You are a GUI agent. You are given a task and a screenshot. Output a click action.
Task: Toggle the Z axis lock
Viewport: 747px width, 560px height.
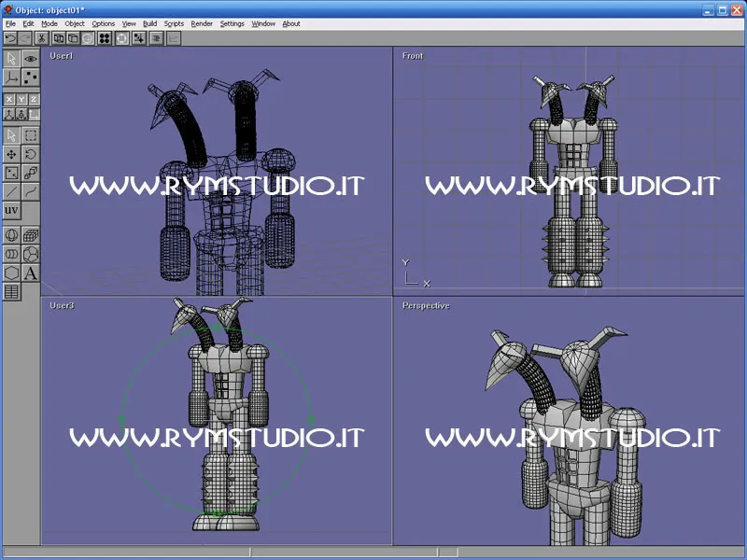[34, 99]
